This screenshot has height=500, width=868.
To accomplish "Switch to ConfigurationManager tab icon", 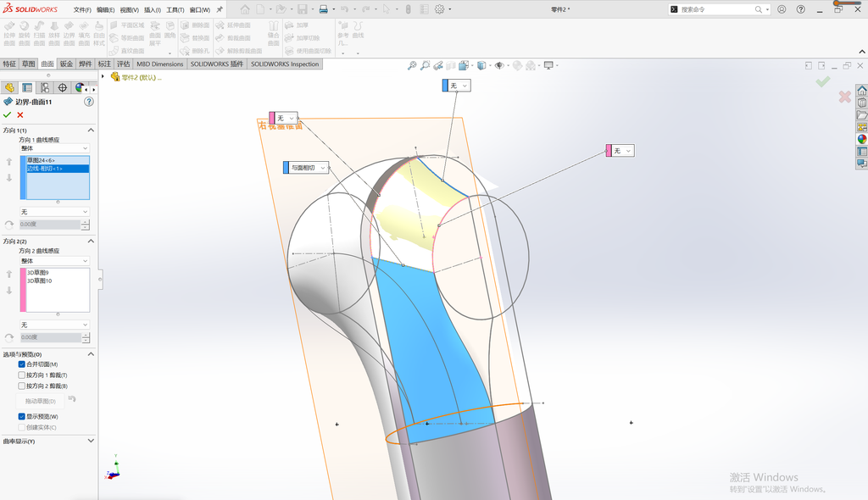I will [x=45, y=87].
